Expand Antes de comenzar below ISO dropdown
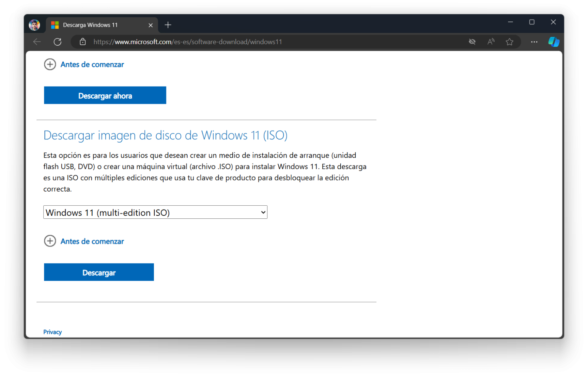Screen dimensions: 588x377 click(84, 241)
